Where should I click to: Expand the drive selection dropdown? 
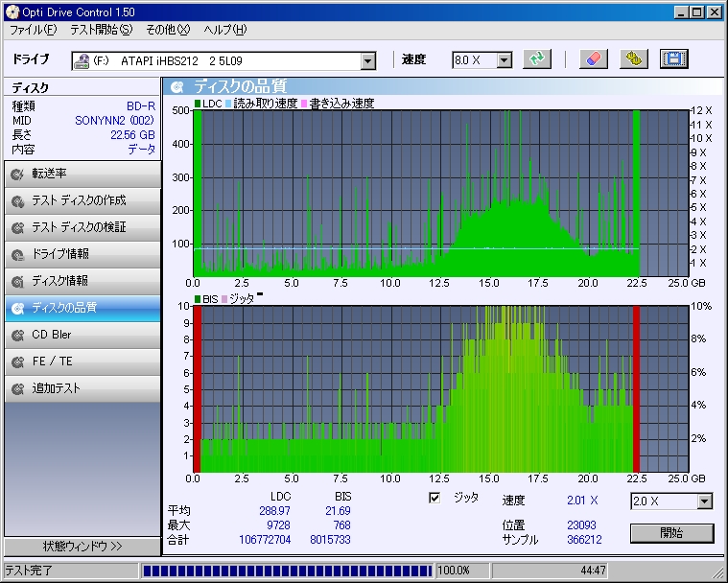pos(367,60)
